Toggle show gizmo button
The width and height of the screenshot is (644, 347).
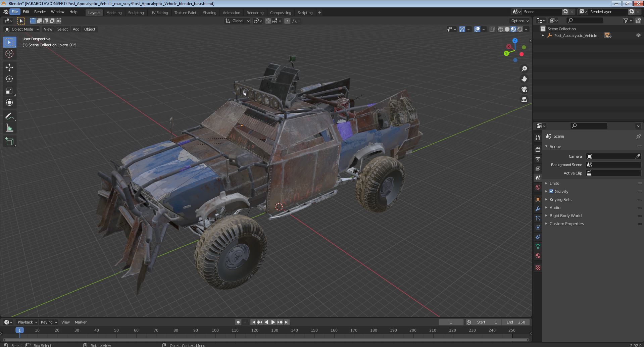click(462, 29)
